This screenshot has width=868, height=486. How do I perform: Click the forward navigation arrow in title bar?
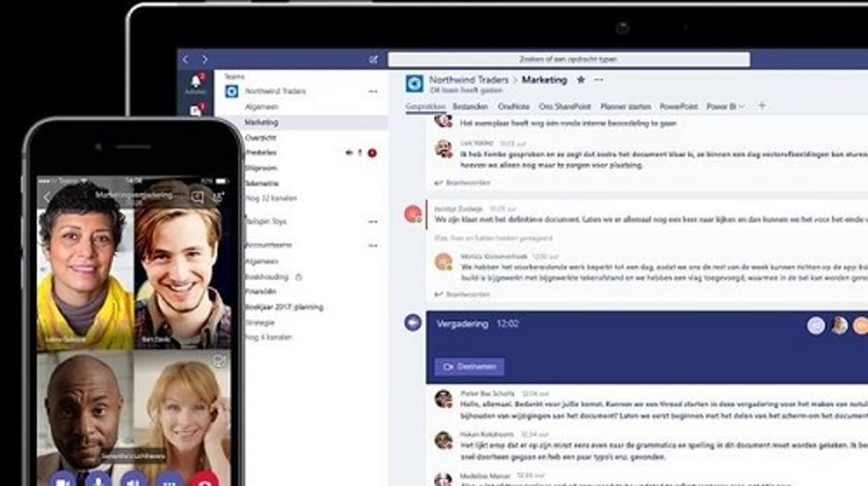(x=205, y=59)
